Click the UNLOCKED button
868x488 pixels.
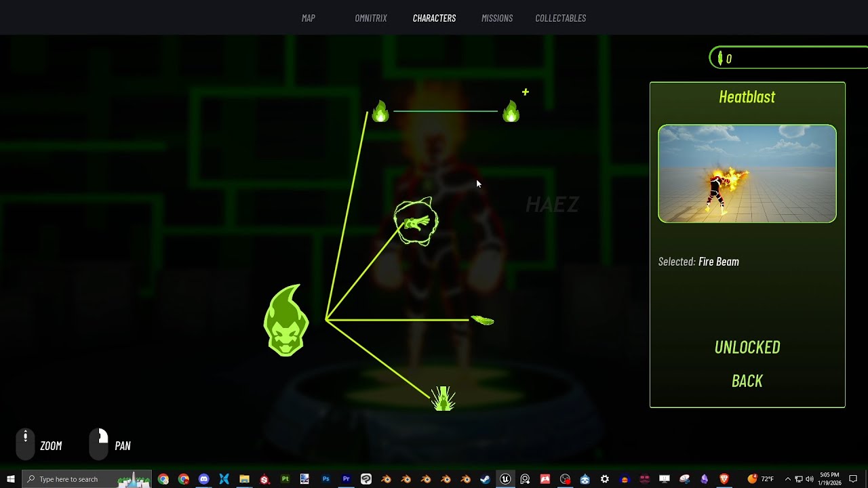tap(747, 347)
